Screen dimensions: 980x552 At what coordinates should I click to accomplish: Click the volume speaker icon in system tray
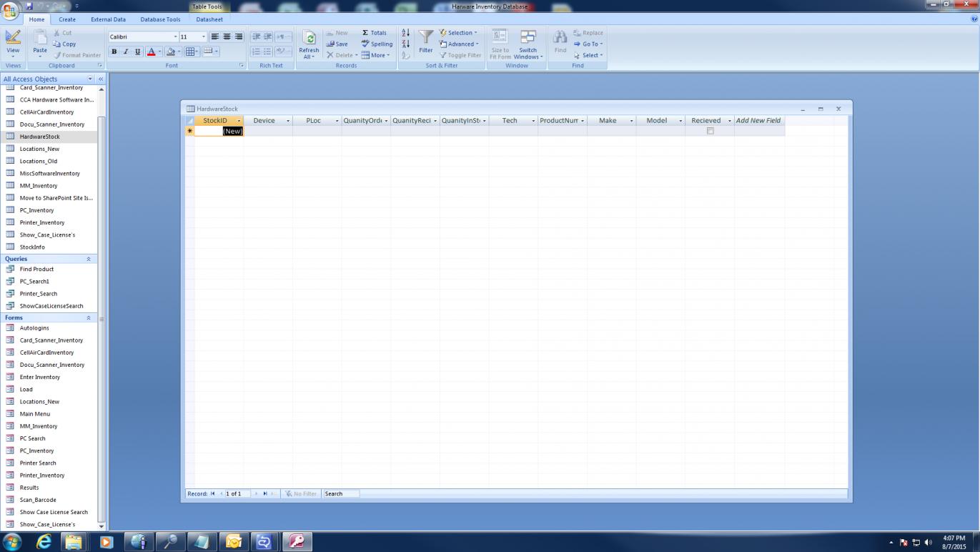(x=929, y=542)
